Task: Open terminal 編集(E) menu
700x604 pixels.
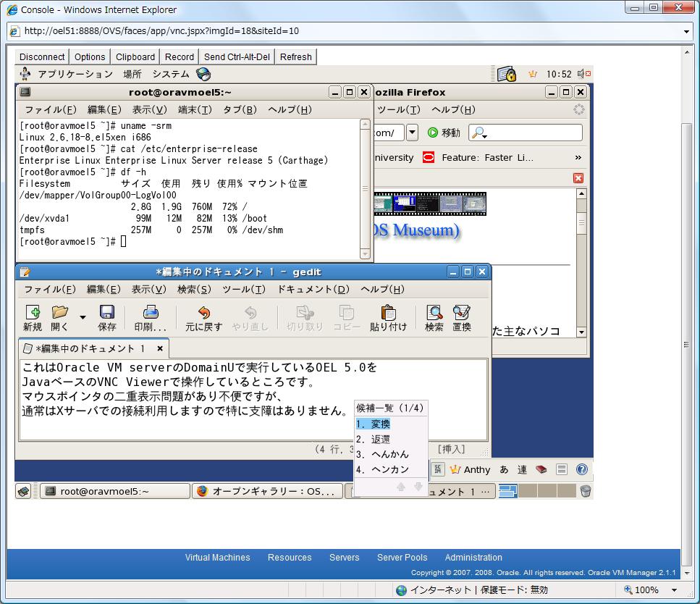Action: point(104,109)
